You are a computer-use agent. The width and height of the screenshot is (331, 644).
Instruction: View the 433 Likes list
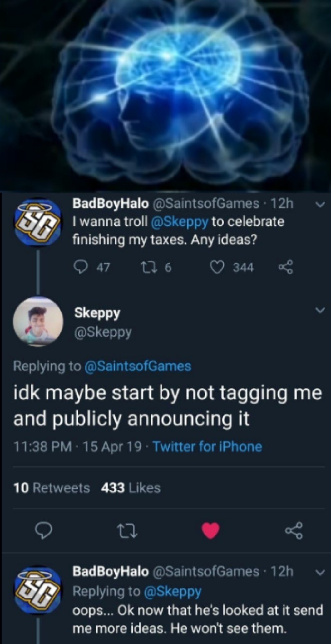[131, 488]
